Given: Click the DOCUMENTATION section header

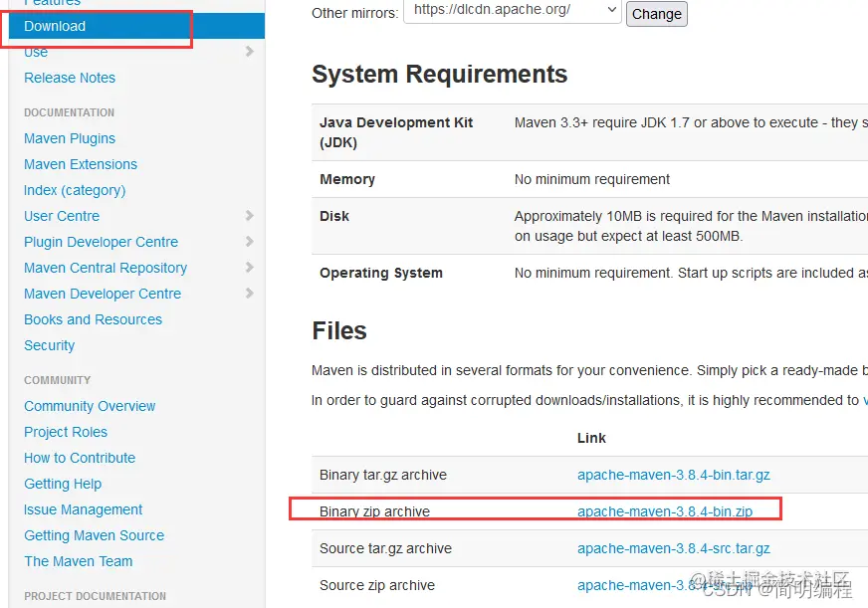Looking at the screenshot, I should 70,112.
